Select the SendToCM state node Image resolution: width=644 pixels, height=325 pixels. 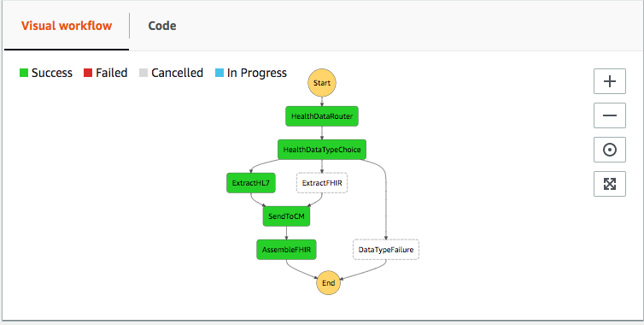[286, 216]
